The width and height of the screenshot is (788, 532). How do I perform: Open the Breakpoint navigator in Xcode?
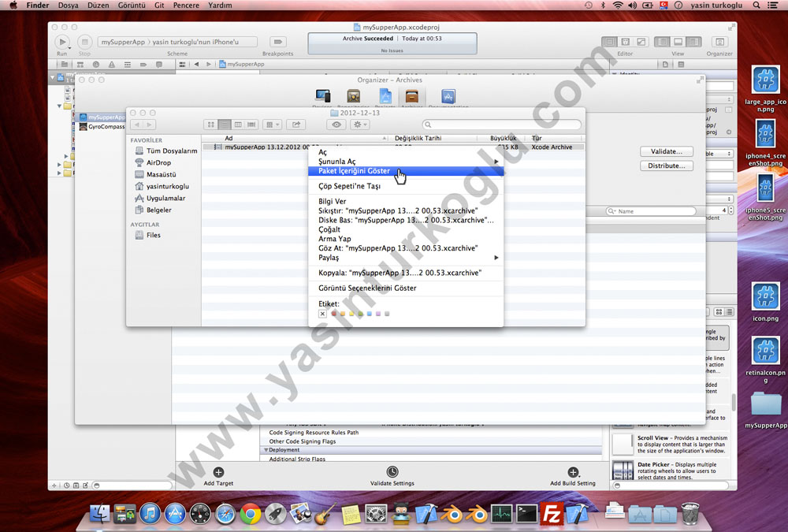click(143, 65)
